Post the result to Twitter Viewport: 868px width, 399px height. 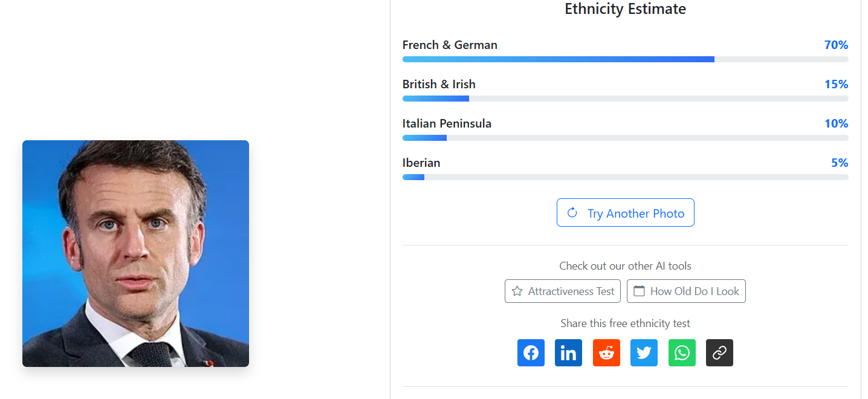coord(644,352)
